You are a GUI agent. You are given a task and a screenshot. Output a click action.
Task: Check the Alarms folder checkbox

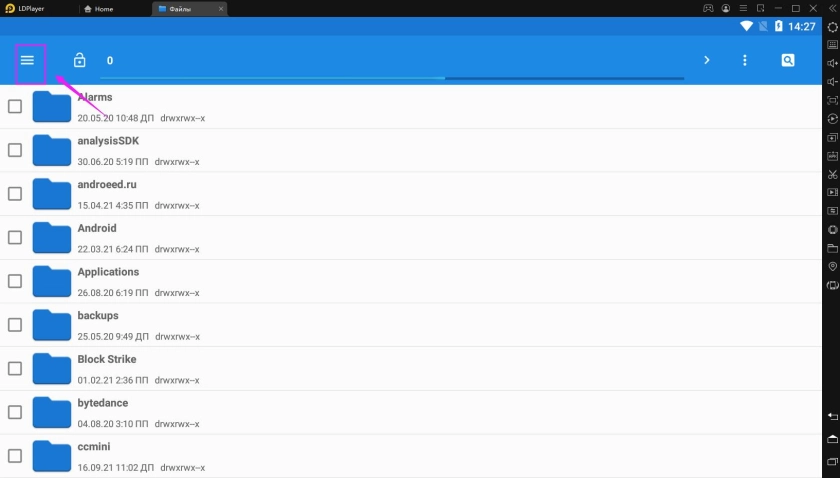click(x=15, y=106)
